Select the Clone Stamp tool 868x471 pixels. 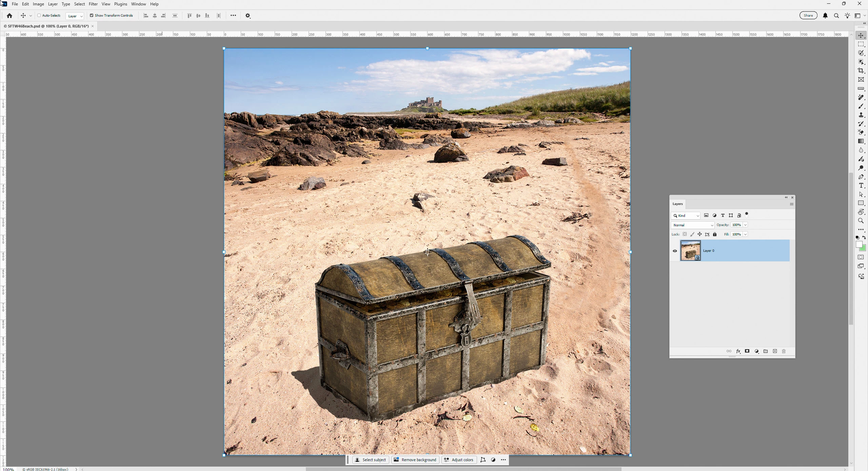[x=861, y=115]
